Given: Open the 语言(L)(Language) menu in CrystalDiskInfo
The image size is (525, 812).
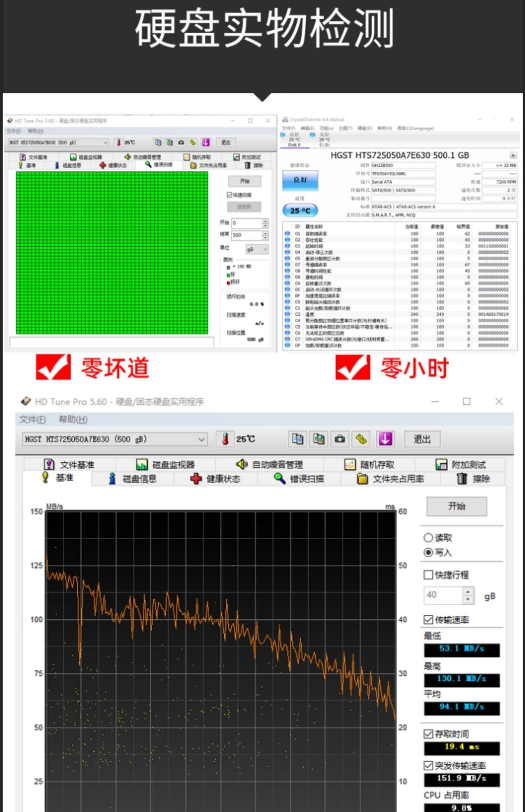Looking at the screenshot, I should tap(415, 128).
